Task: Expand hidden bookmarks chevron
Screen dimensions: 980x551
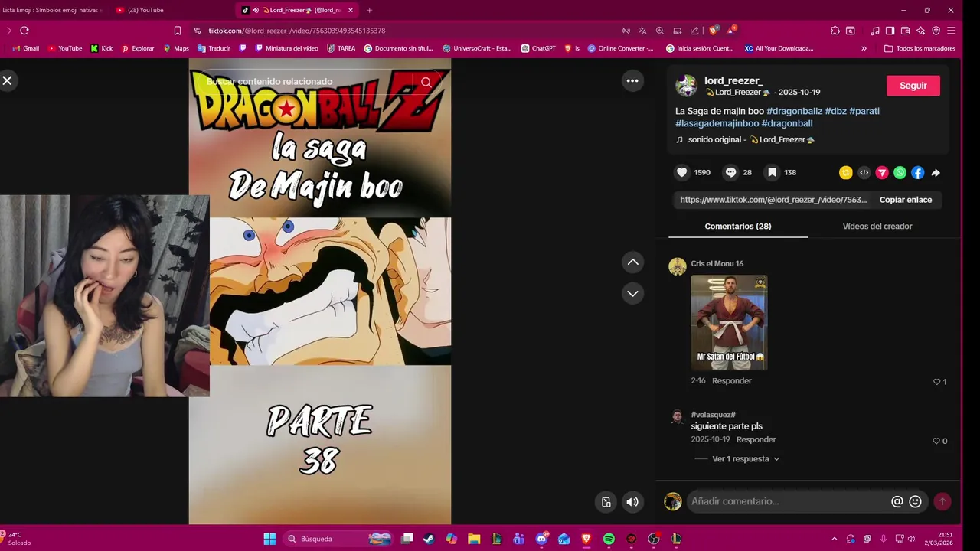Action: (x=864, y=48)
